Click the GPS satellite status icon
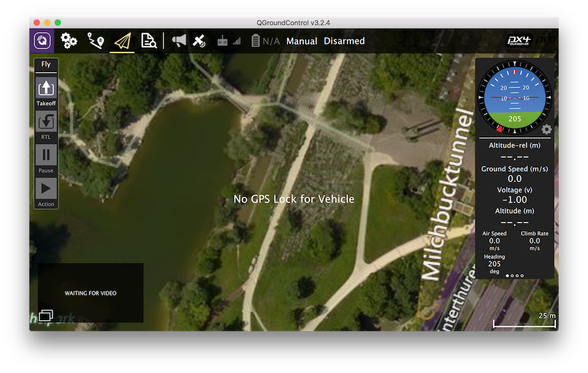This screenshot has width=588, height=373. (x=199, y=41)
